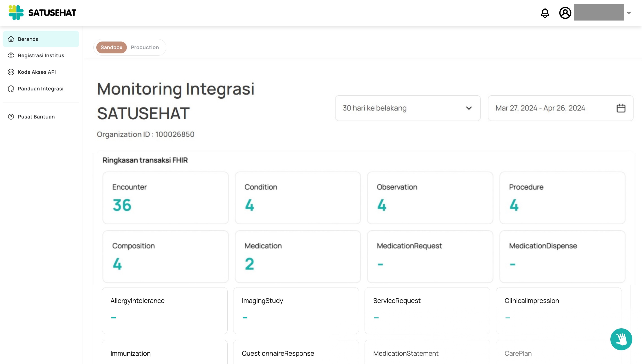
Task: Select the Medication card showing 2
Action: click(298, 257)
